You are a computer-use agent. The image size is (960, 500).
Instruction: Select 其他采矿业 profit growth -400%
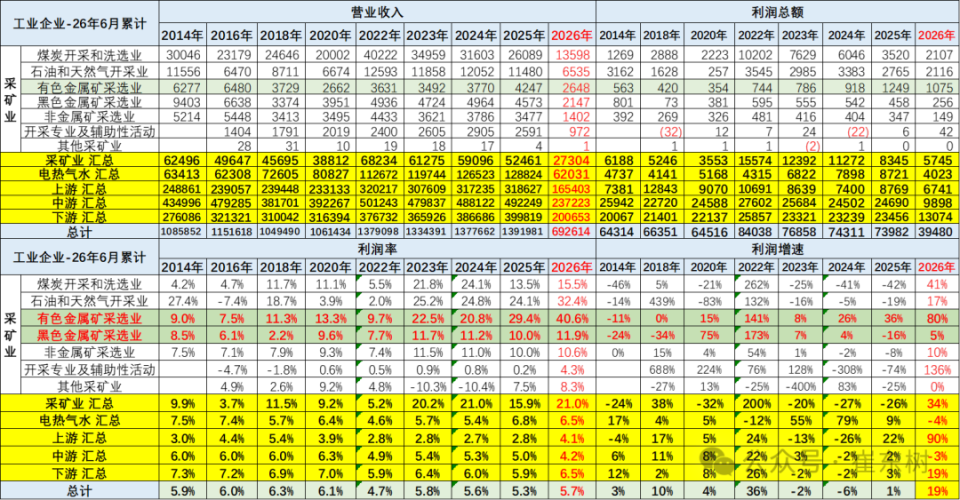click(x=801, y=387)
